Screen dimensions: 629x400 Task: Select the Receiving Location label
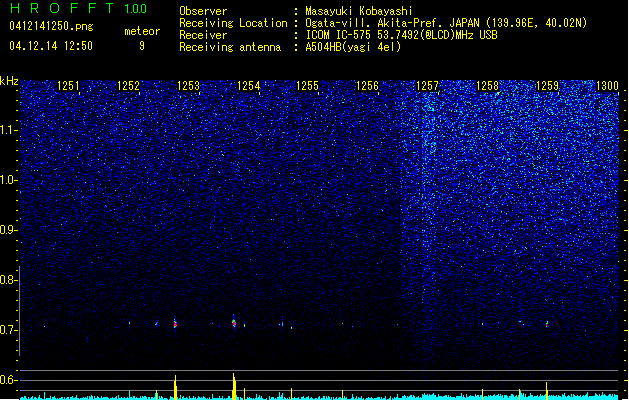pyautogui.click(x=233, y=23)
